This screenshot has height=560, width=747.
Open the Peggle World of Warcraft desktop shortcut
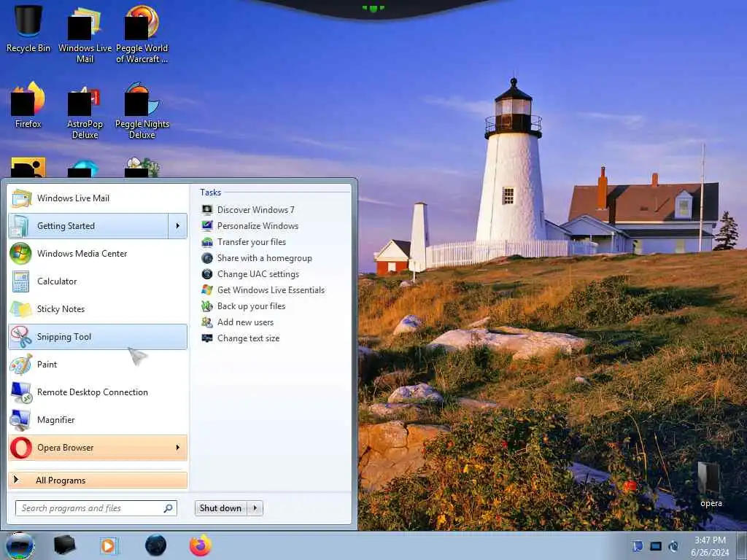point(142,34)
